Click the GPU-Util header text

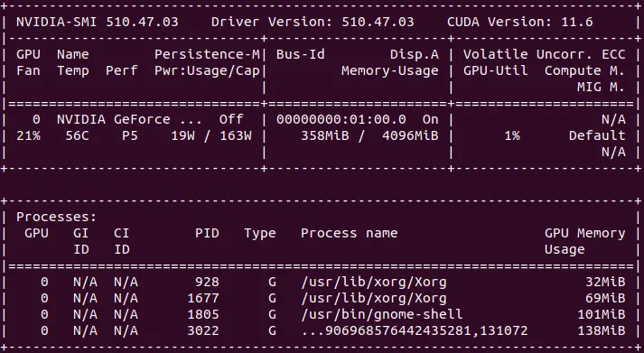[x=495, y=70]
